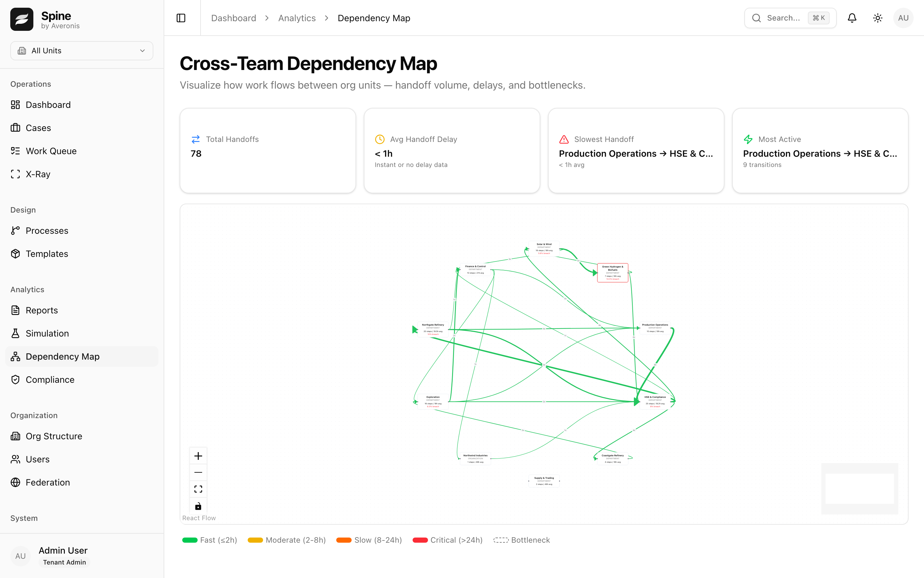The image size is (924, 578).
Task: Click the Users people icon
Action: tap(15, 459)
